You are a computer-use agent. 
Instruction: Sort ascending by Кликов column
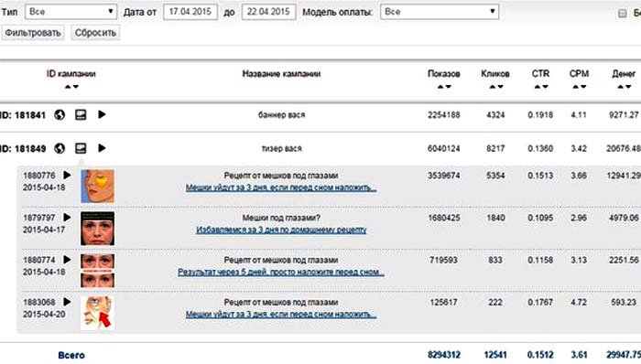[x=493, y=87]
